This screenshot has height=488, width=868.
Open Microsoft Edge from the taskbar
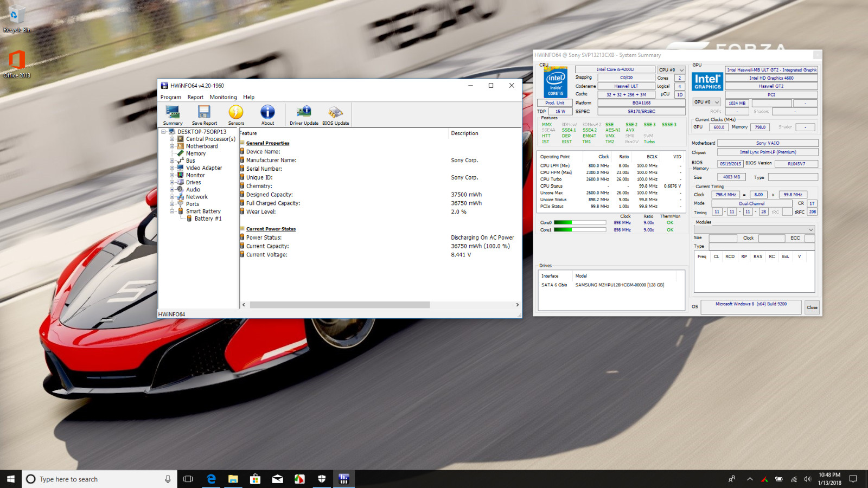pyautogui.click(x=211, y=479)
